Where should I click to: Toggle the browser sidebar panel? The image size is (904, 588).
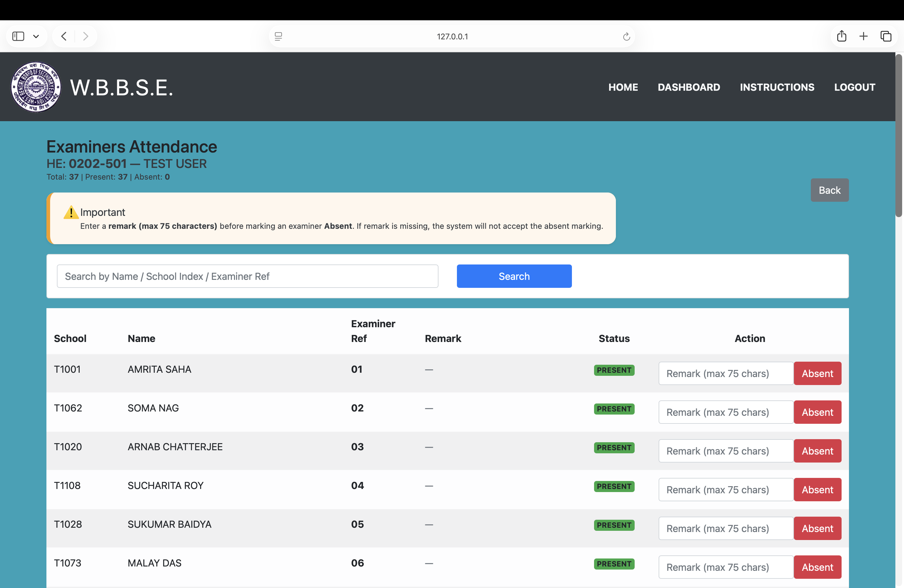pos(18,36)
